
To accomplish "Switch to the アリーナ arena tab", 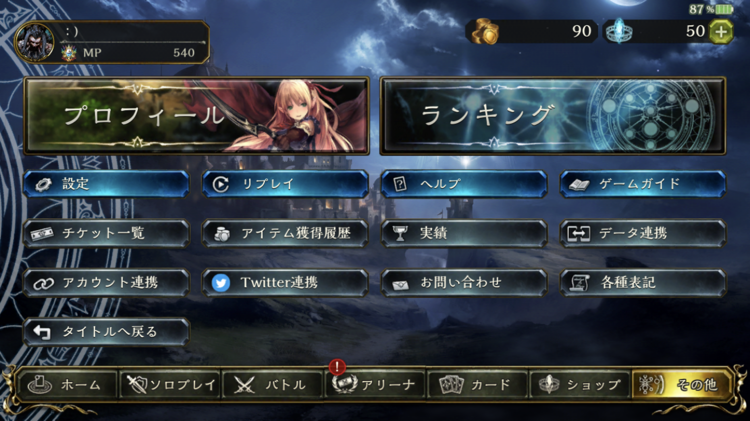I will coord(375,384).
